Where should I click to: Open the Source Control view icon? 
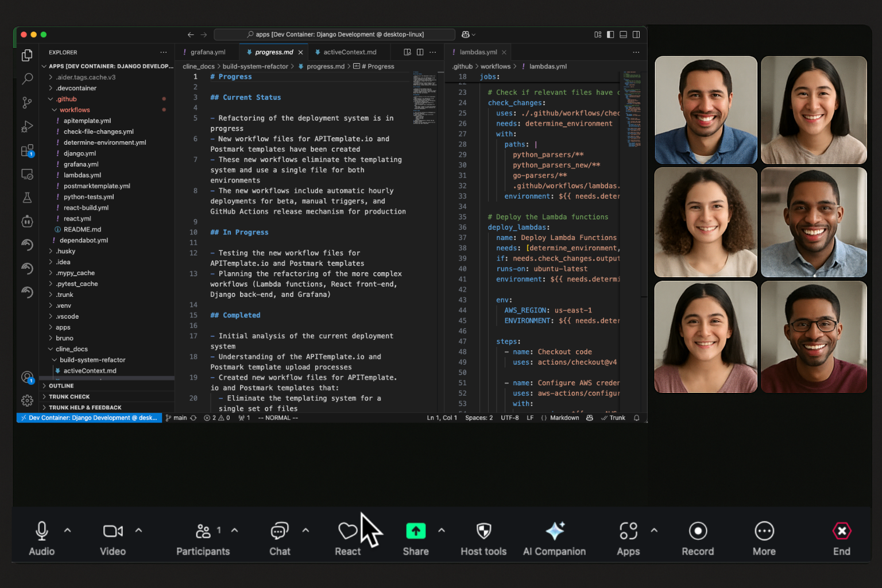[x=27, y=103]
